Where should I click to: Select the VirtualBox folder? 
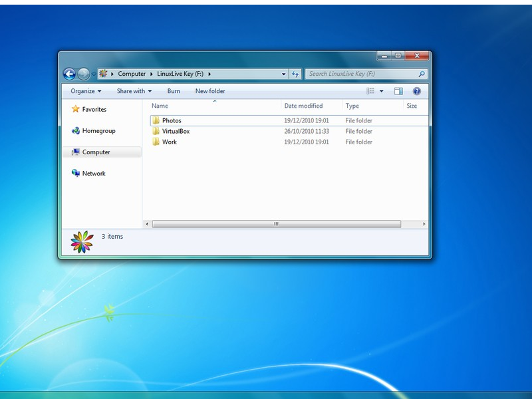coord(176,132)
